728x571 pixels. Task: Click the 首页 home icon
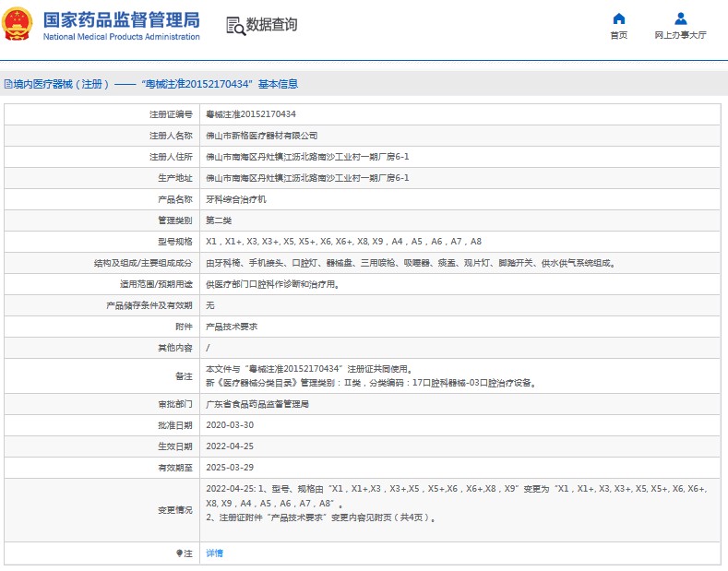(619, 18)
